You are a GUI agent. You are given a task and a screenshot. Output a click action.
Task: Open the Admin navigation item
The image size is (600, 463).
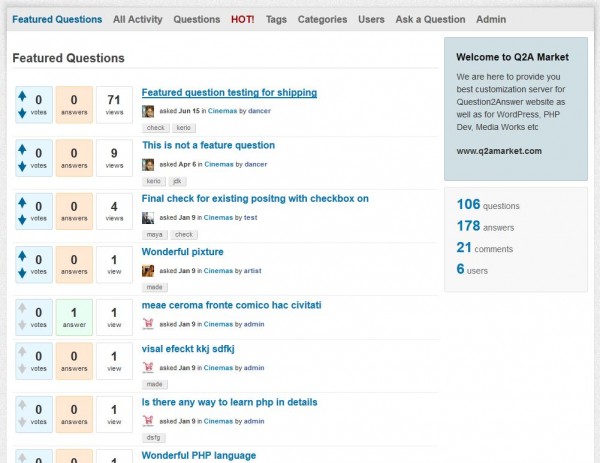(x=490, y=19)
